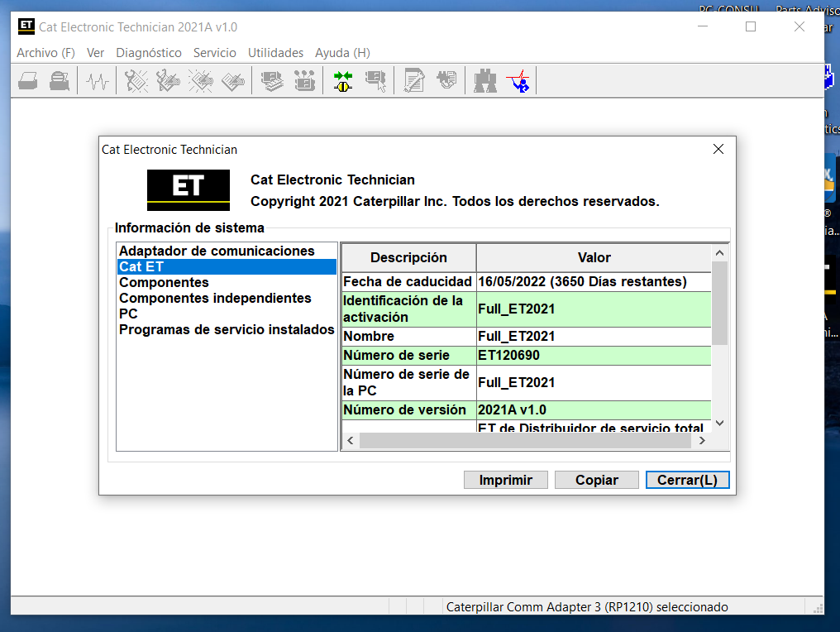Click the Logged Diagnostic Codes icon
The width and height of the screenshot is (840, 632).
[168, 81]
